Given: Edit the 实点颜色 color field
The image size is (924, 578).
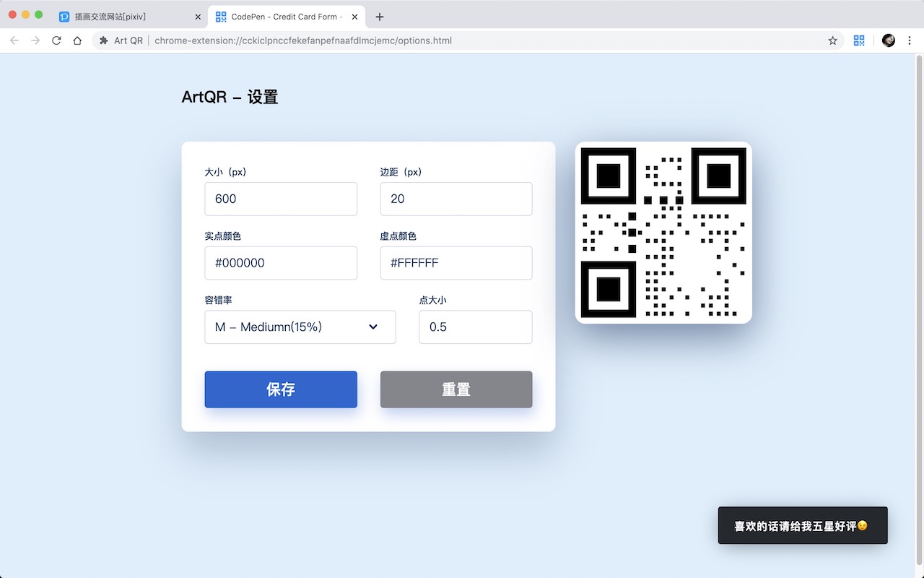Looking at the screenshot, I should [x=281, y=263].
